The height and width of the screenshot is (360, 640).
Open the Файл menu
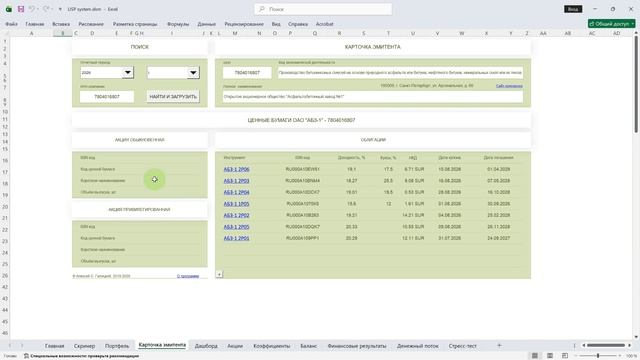click(x=11, y=24)
